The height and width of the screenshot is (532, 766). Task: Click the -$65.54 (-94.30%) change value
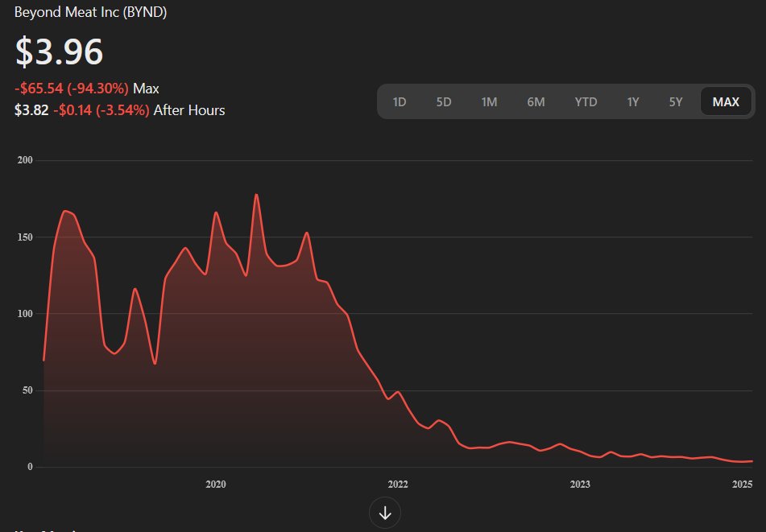coord(72,89)
